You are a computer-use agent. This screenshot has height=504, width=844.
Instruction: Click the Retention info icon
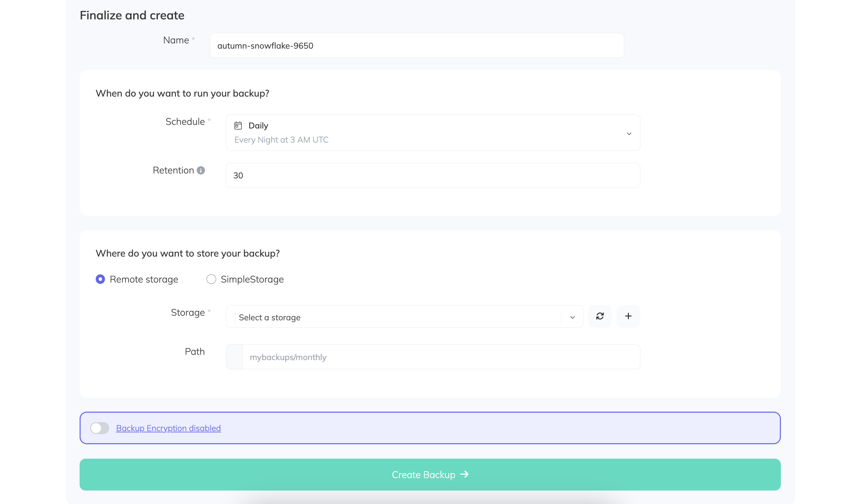click(x=201, y=171)
